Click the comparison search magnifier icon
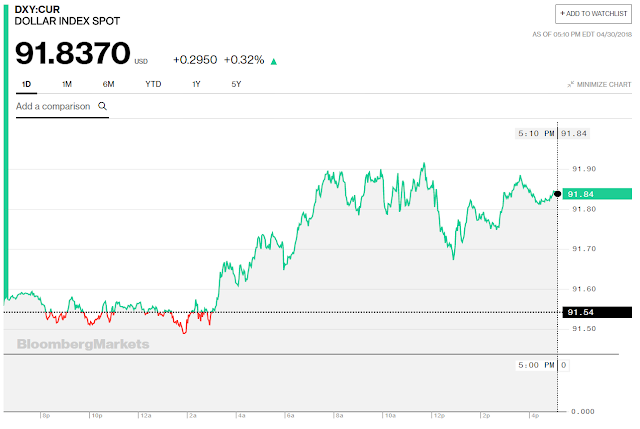 click(x=102, y=107)
